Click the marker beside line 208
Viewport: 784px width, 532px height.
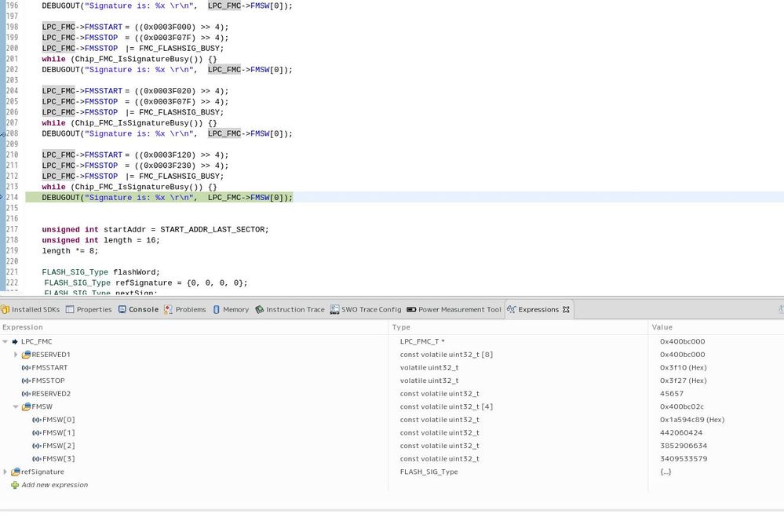pyautogui.click(x=2, y=134)
